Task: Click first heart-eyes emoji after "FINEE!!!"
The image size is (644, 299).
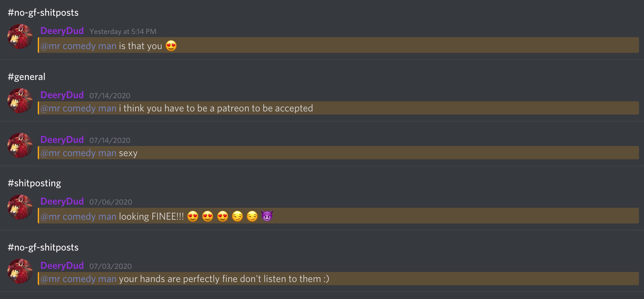Action: [x=193, y=217]
